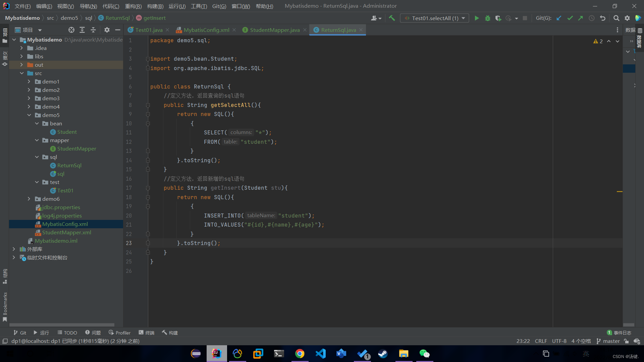Fold getSelectAll method at line 8
This screenshot has width=644, height=362.
click(x=148, y=105)
